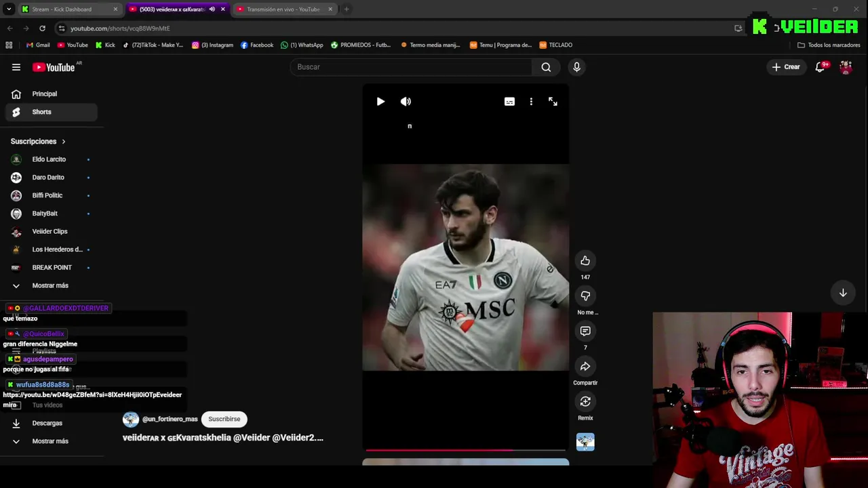This screenshot has width=868, height=488.
Task: Open @un_fortinero_mas channel avatar
Action: tap(131, 419)
